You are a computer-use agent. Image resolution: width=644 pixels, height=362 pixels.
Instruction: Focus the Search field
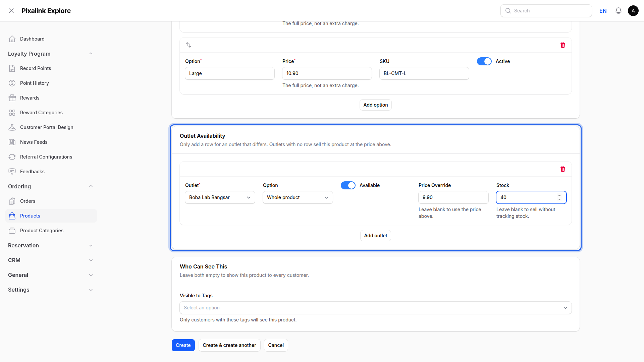546,11
